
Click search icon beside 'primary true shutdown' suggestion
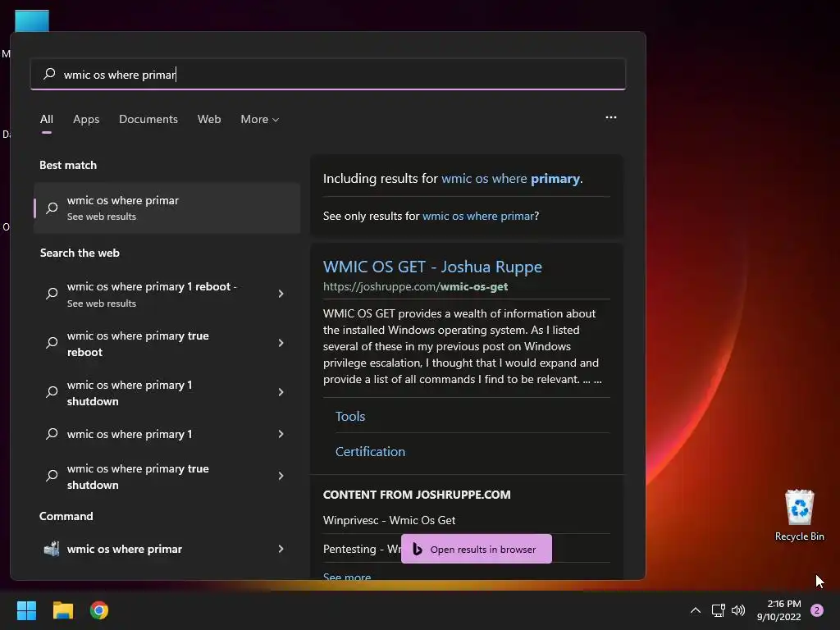[x=52, y=476]
